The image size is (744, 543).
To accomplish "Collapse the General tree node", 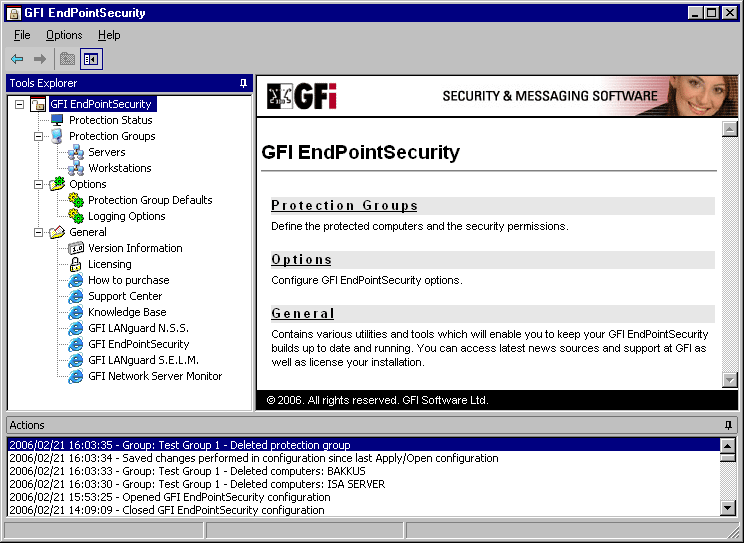I will [38, 232].
